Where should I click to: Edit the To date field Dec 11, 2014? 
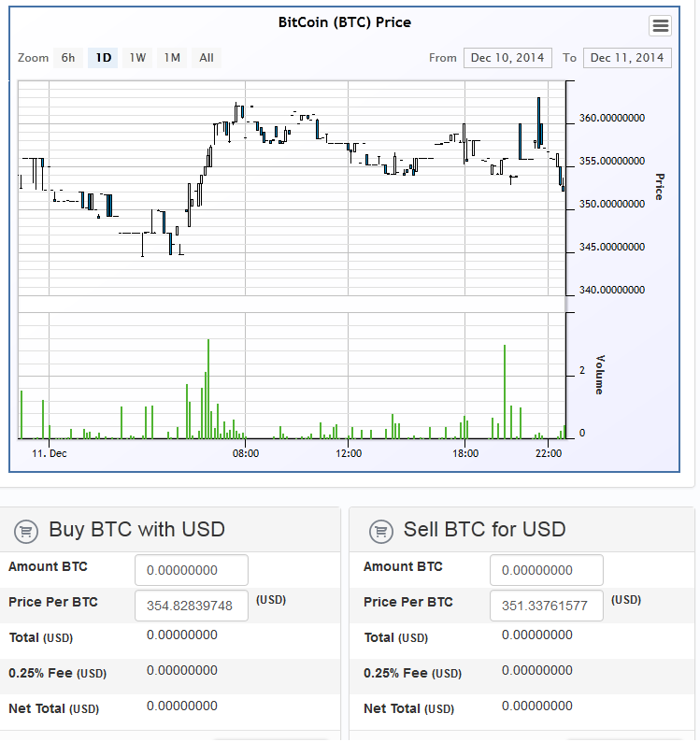(627, 58)
